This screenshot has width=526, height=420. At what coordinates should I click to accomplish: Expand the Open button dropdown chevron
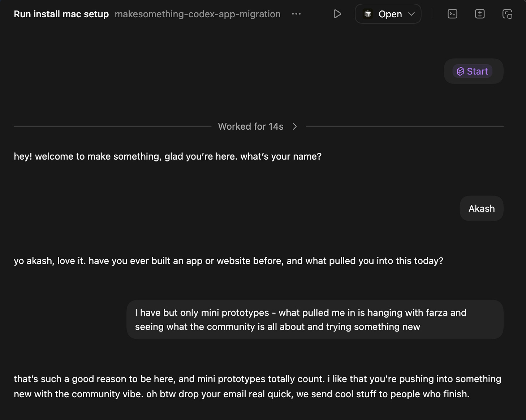click(411, 14)
